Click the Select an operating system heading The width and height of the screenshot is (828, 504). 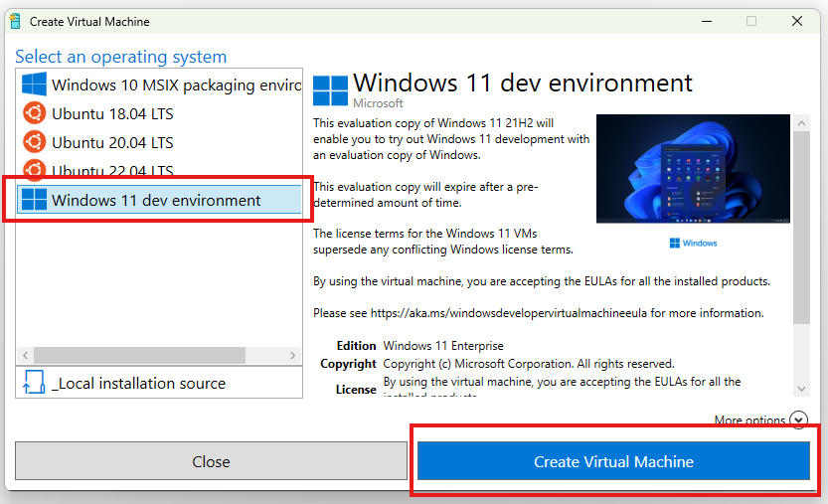pos(121,56)
